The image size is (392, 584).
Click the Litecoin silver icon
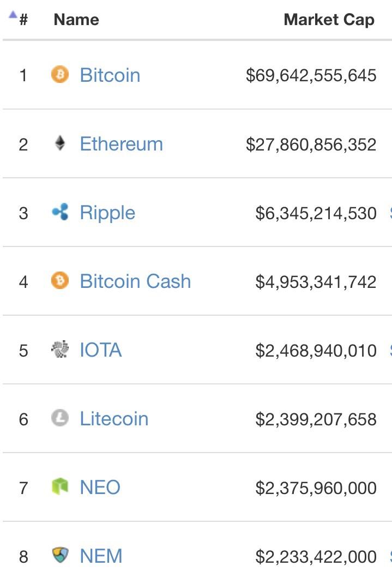pos(61,418)
